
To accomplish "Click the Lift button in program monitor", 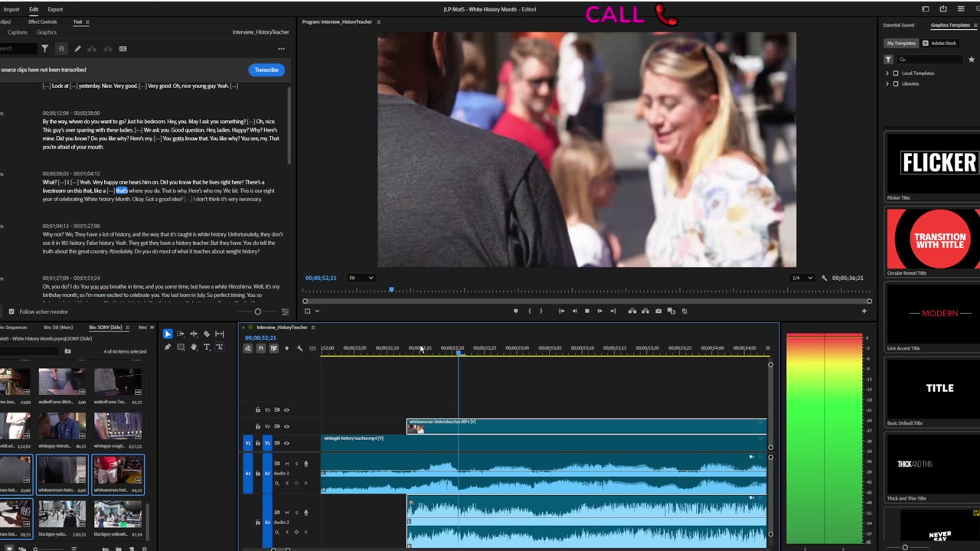I will coord(632,311).
